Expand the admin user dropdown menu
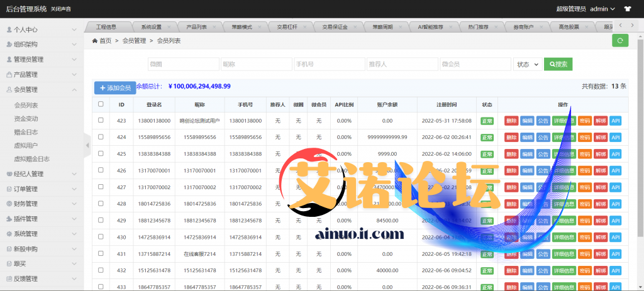Screen dimensions: 644x291 pos(602,9)
